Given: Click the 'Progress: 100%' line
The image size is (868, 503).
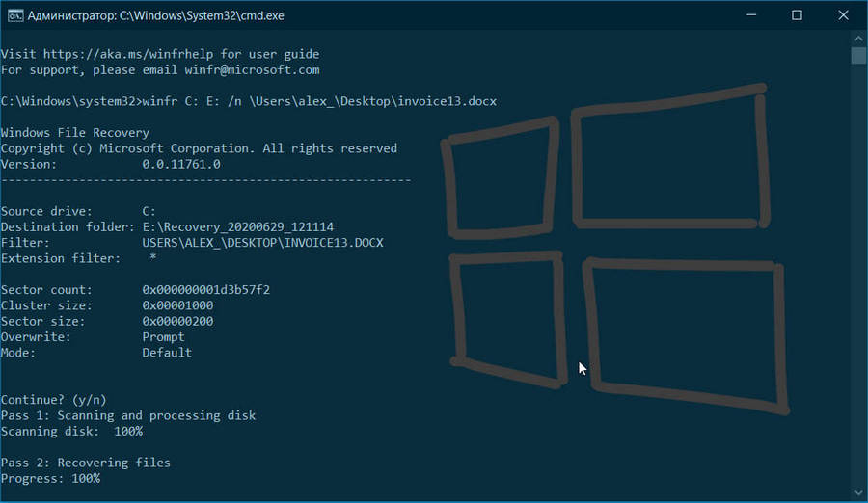Looking at the screenshot, I should pos(50,479).
